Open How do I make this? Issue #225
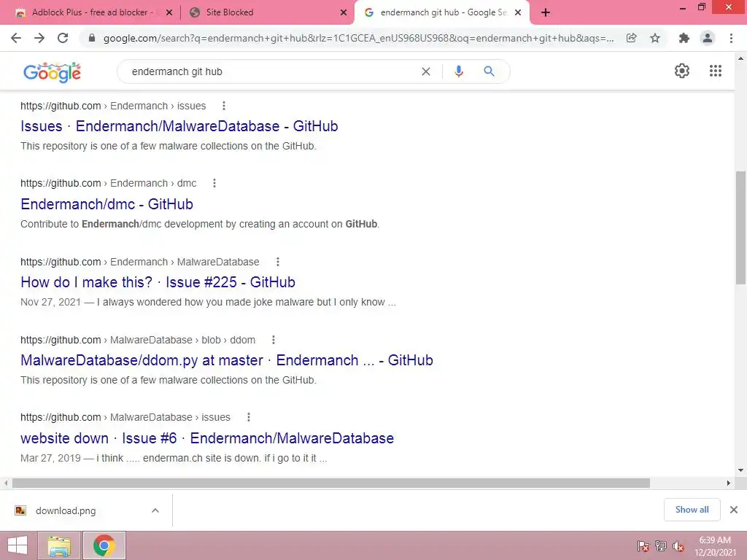747x560 pixels. tap(158, 282)
